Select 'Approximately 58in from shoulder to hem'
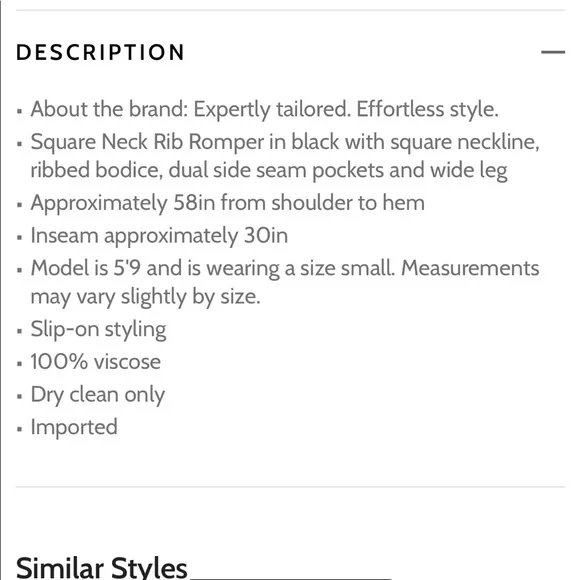580x580 pixels. coord(227,203)
